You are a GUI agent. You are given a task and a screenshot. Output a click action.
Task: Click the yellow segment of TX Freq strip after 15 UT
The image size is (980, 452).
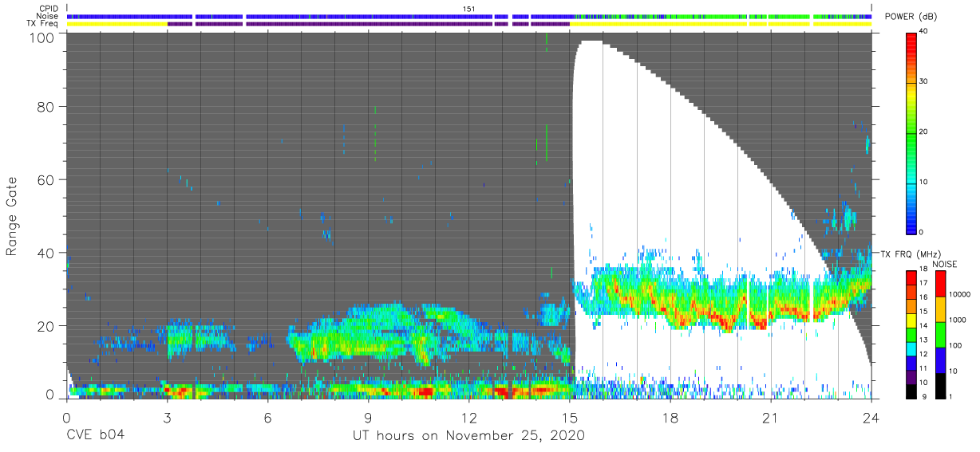[x=721, y=24]
